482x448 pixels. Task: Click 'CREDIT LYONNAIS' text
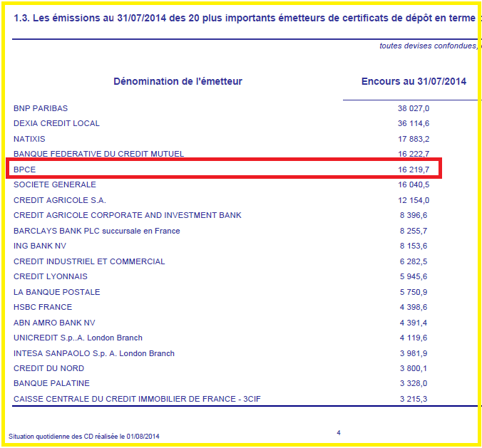click(x=51, y=276)
